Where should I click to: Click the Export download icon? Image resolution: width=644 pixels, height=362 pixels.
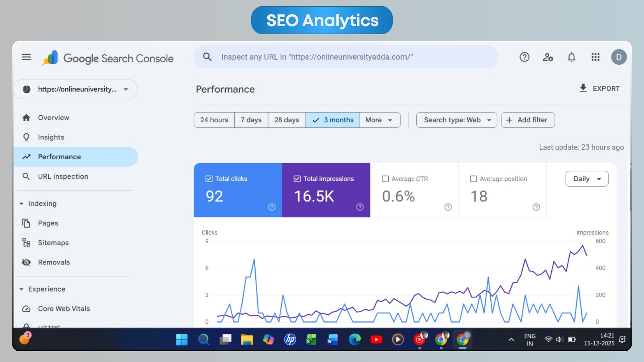pyautogui.click(x=583, y=88)
